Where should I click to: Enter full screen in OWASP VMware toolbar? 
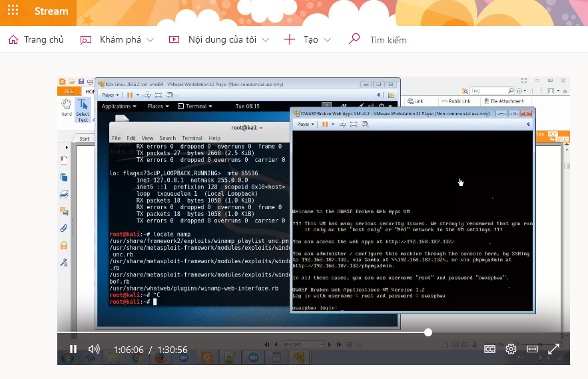coord(354,124)
